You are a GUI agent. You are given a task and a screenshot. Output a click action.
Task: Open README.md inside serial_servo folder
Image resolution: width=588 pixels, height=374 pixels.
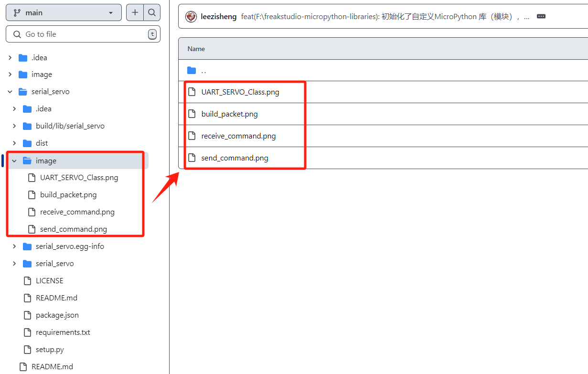[56, 298]
